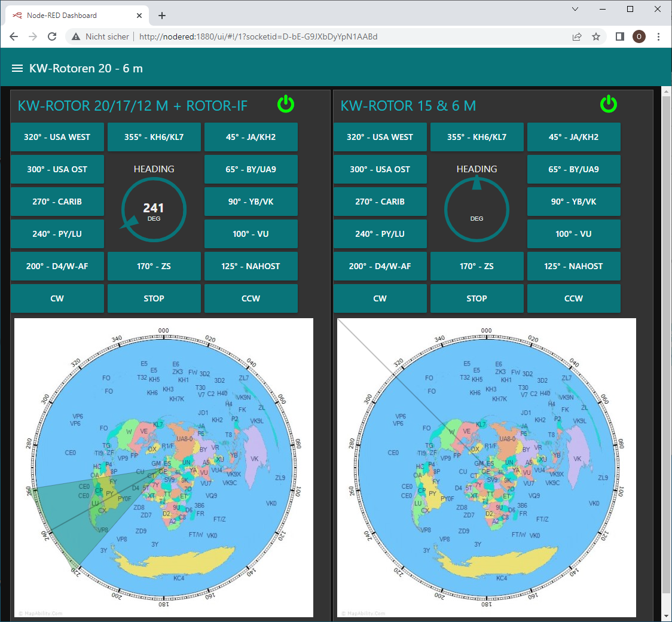The image size is (672, 622).
Task: Set left rotor to 125° NAHOST
Action: tap(251, 266)
